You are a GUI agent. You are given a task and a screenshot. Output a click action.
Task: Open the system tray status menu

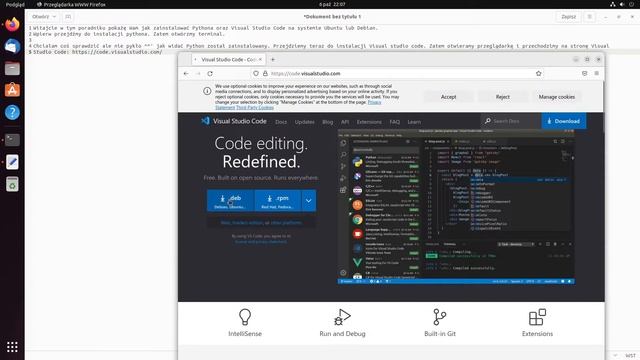tap(622, 4)
